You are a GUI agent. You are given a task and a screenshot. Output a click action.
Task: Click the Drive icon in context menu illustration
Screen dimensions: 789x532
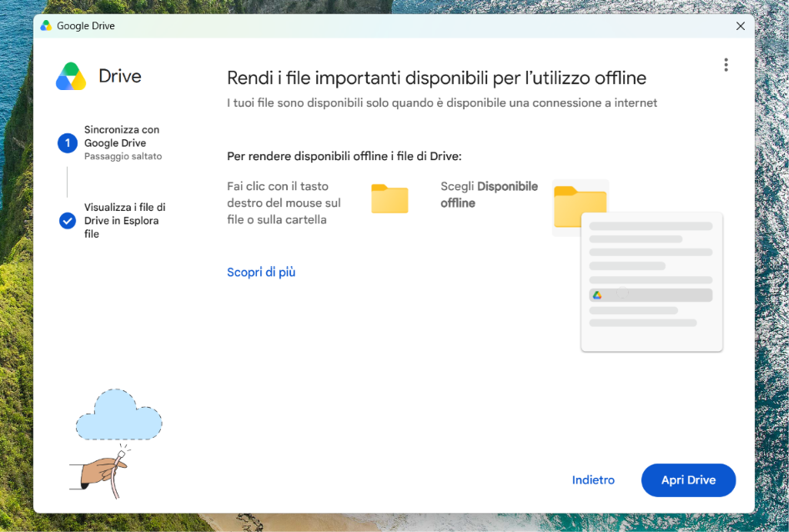pyautogui.click(x=597, y=295)
